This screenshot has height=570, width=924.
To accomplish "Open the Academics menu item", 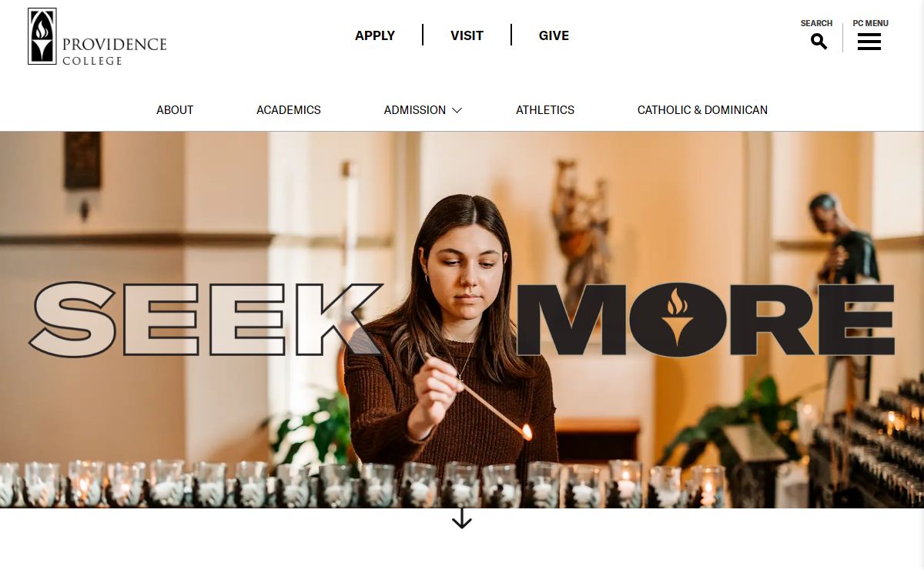I will (289, 110).
